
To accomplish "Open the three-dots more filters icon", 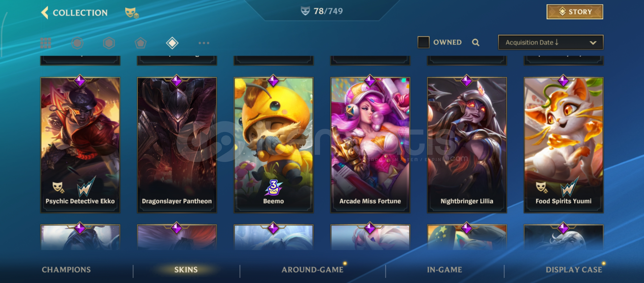I will (x=204, y=43).
